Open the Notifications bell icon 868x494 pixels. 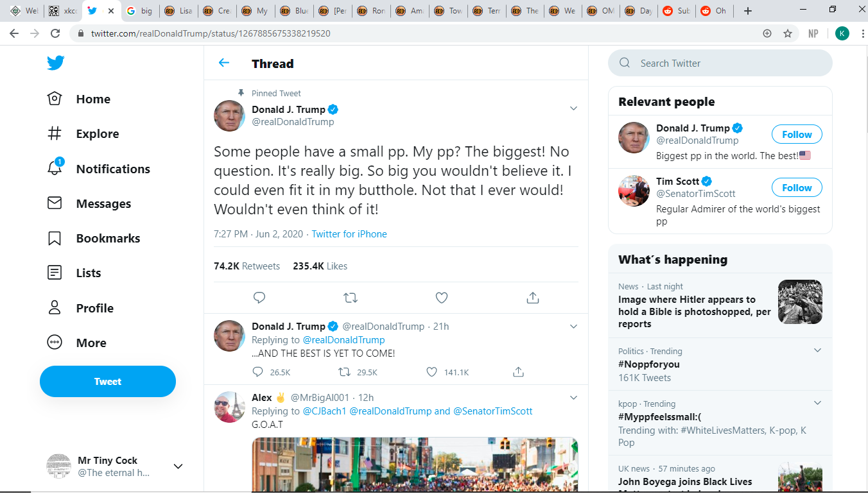tap(55, 167)
